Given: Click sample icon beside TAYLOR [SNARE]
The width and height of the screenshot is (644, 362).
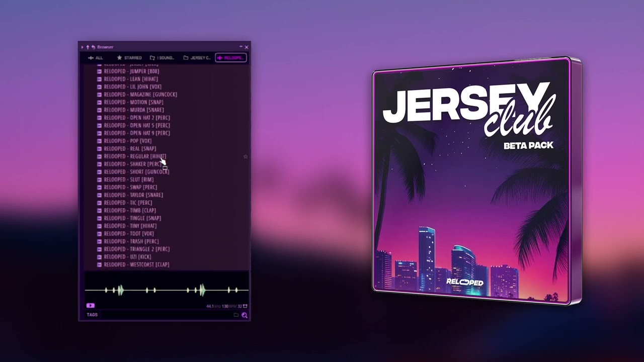Looking at the screenshot, I should click(100, 195).
